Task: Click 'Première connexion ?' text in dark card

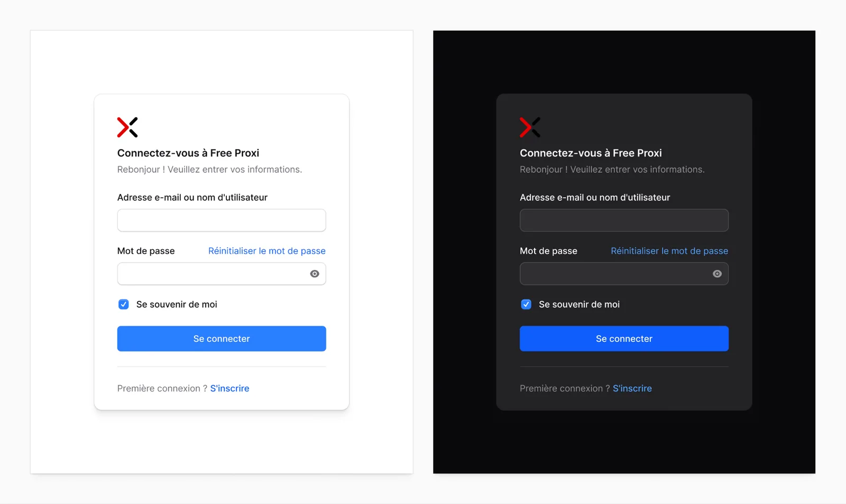Action: [565, 388]
